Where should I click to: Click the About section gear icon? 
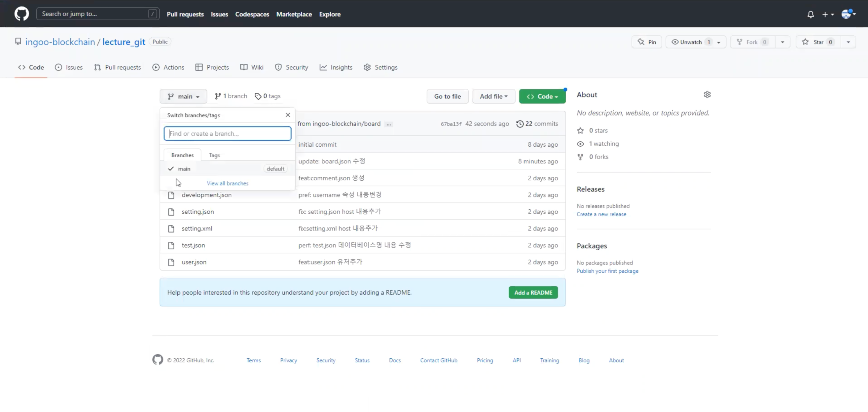pyautogui.click(x=707, y=95)
